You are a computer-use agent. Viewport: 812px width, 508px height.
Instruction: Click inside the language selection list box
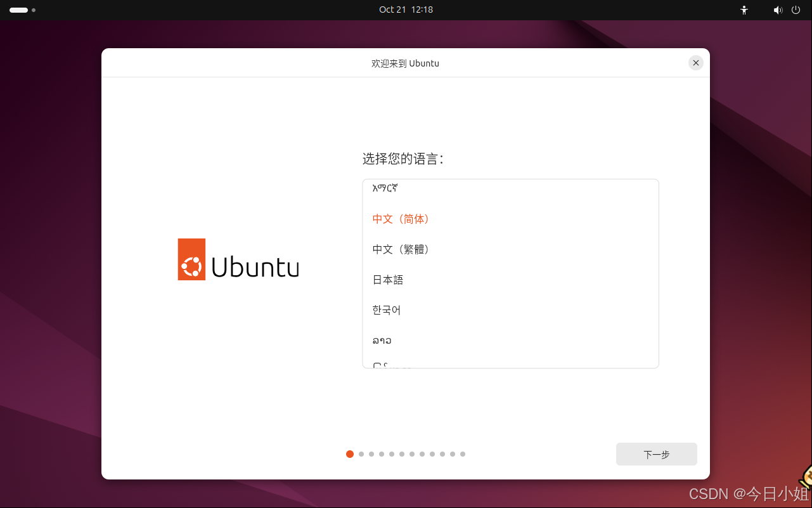pos(510,273)
